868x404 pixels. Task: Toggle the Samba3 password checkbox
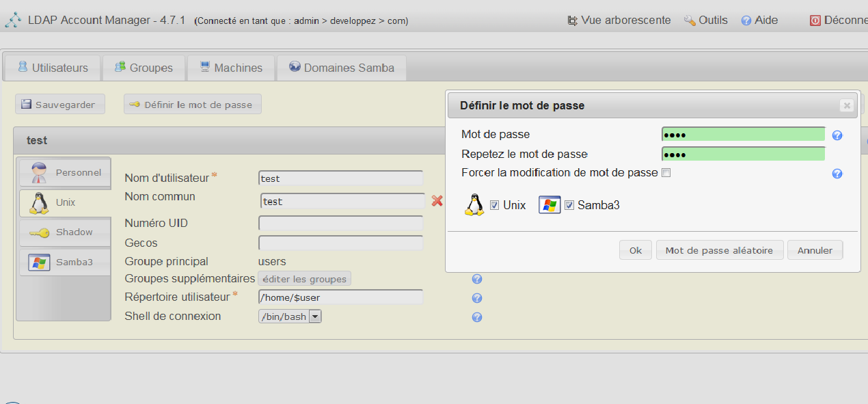pos(569,205)
